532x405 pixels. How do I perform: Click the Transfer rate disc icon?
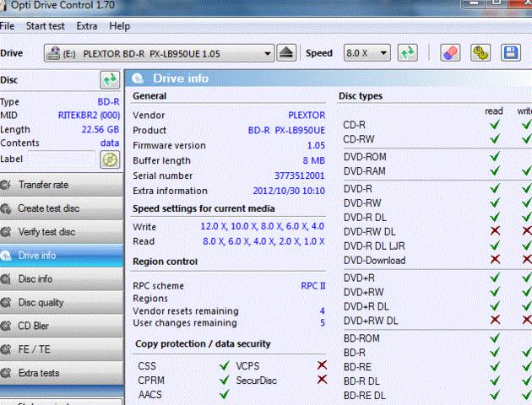pyautogui.click(x=5, y=185)
